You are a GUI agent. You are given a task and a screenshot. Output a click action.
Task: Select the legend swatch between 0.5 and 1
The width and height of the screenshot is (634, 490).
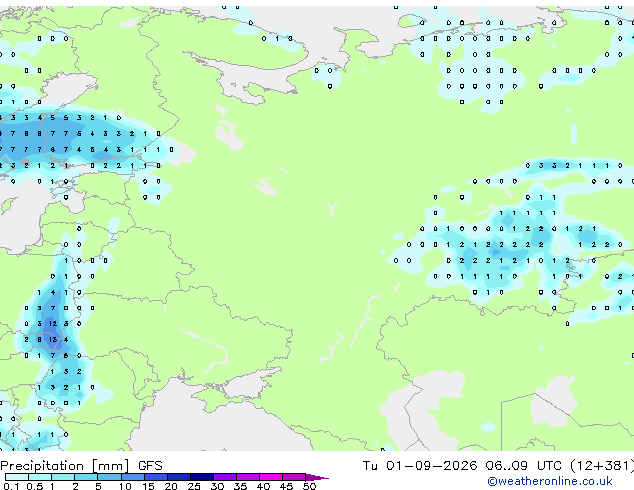[x=40, y=477]
